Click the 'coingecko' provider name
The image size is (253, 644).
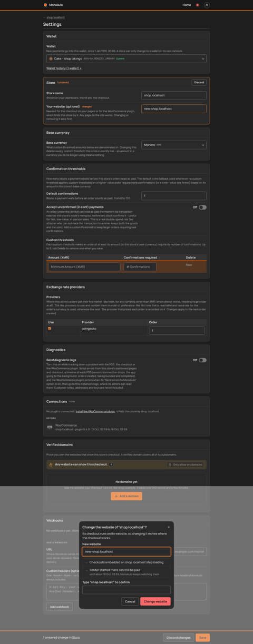[x=88, y=329]
